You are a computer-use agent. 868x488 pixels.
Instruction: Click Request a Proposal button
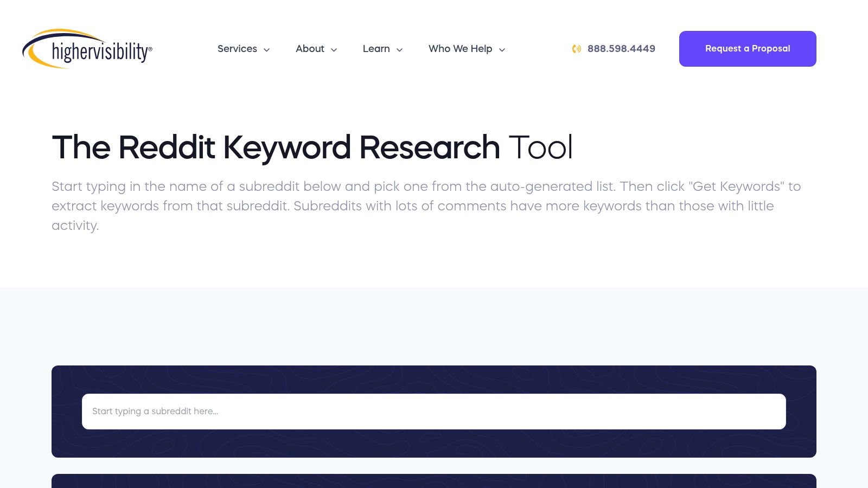pos(748,49)
